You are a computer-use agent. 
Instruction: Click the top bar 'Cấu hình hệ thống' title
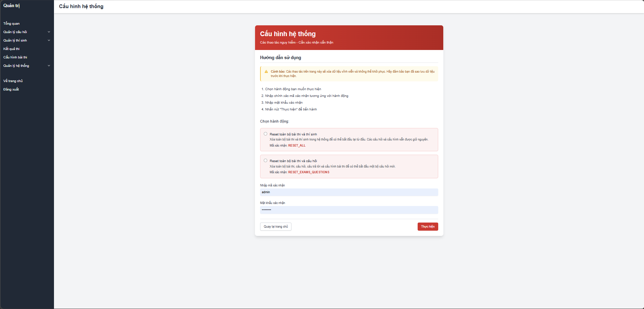pos(81,6)
